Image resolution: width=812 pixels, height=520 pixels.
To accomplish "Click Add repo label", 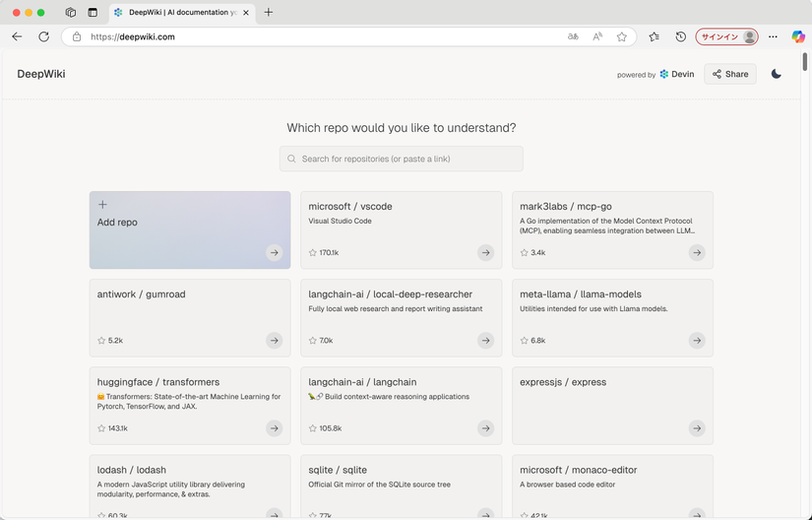I will tap(117, 223).
